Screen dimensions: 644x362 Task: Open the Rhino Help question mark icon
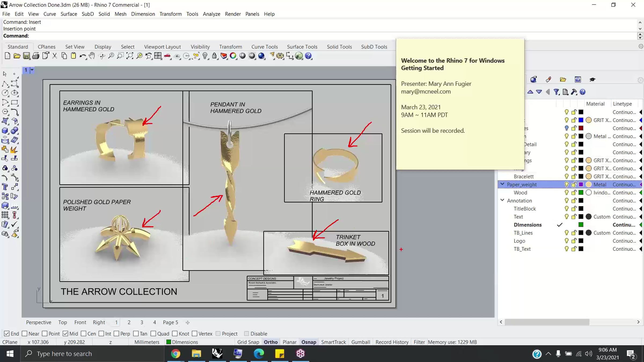pyautogui.click(x=308, y=56)
